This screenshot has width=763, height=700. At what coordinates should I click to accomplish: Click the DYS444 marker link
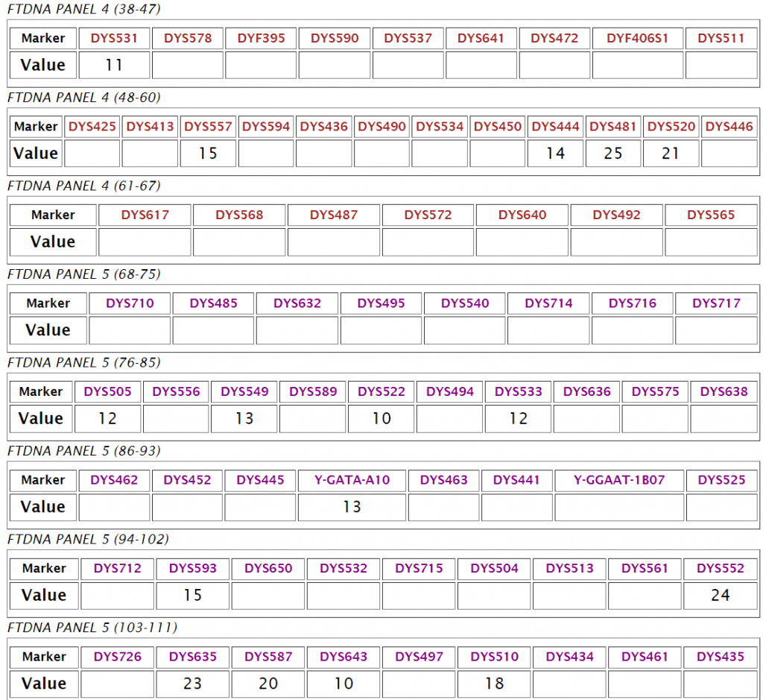555,127
